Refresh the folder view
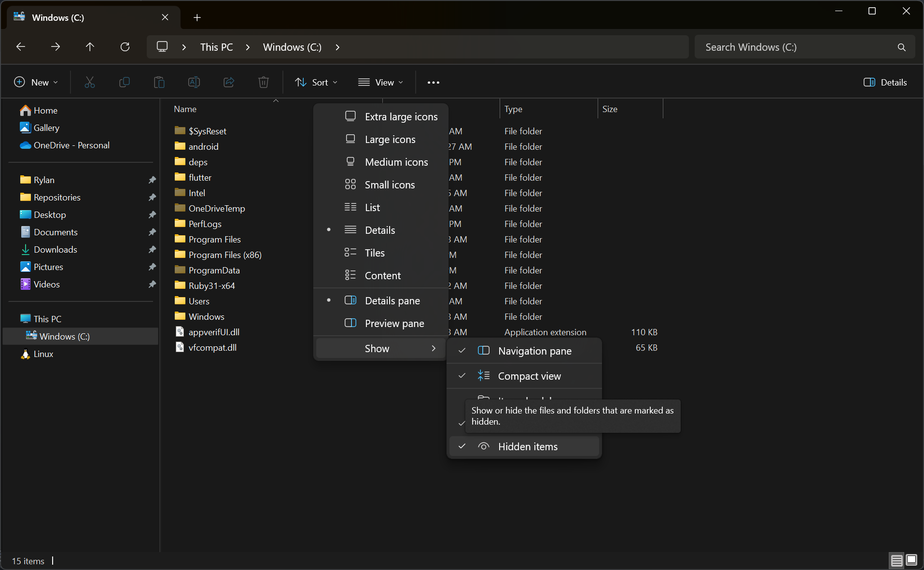The image size is (924, 570). [x=125, y=47]
